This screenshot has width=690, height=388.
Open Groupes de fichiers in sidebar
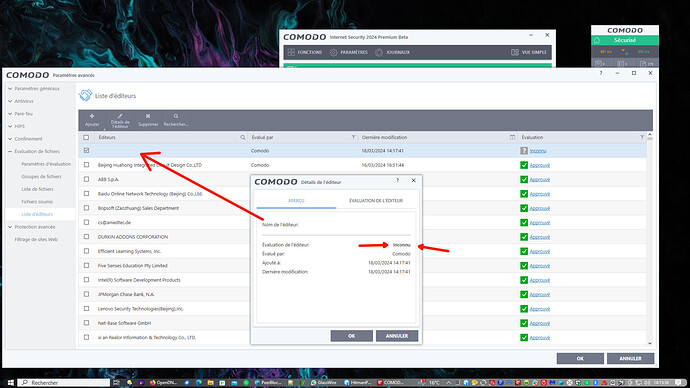[41, 176]
